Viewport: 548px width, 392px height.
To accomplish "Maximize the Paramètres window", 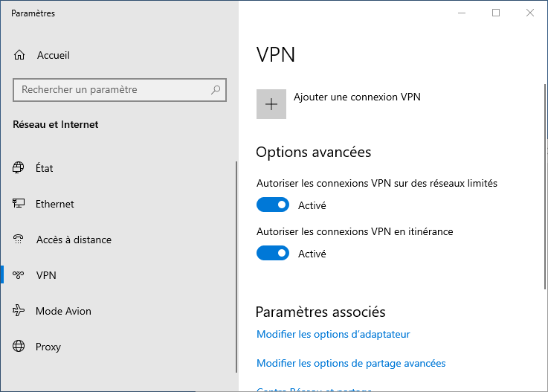I will (496, 13).
